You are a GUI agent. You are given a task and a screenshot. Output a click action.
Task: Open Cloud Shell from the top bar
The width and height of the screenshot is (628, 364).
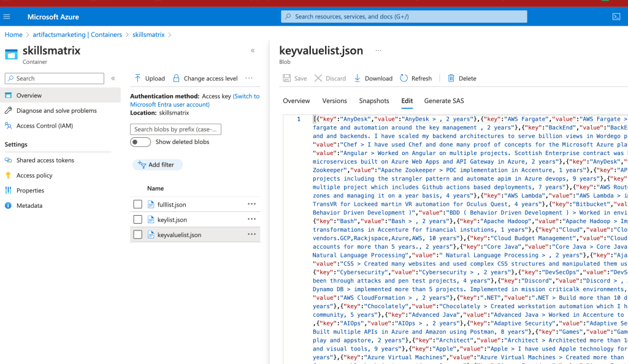(616, 17)
